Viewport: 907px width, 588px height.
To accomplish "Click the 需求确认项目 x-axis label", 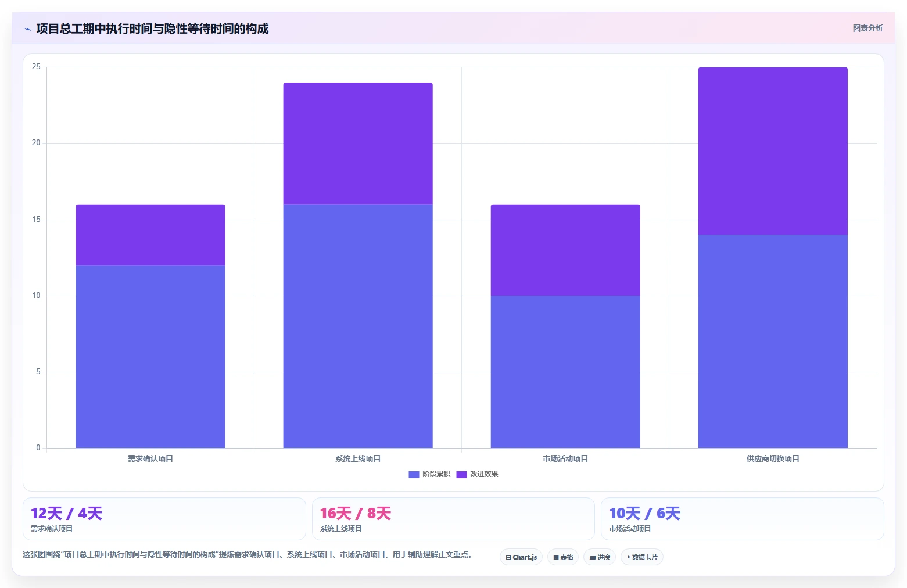I will [x=150, y=459].
